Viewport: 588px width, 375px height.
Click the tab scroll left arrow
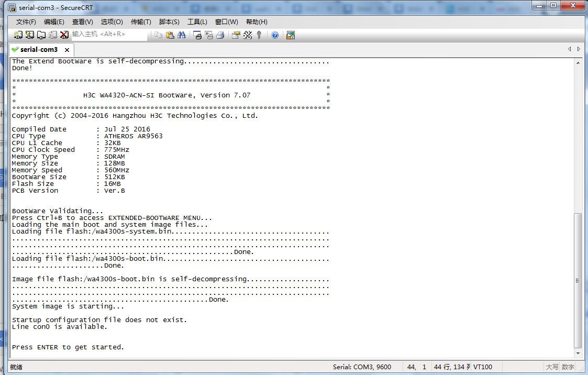(x=570, y=49)
